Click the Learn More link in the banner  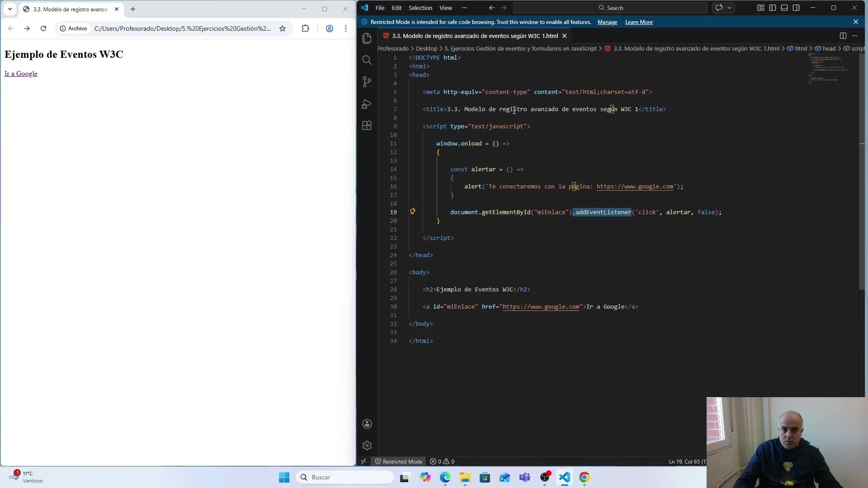point(639,22)
